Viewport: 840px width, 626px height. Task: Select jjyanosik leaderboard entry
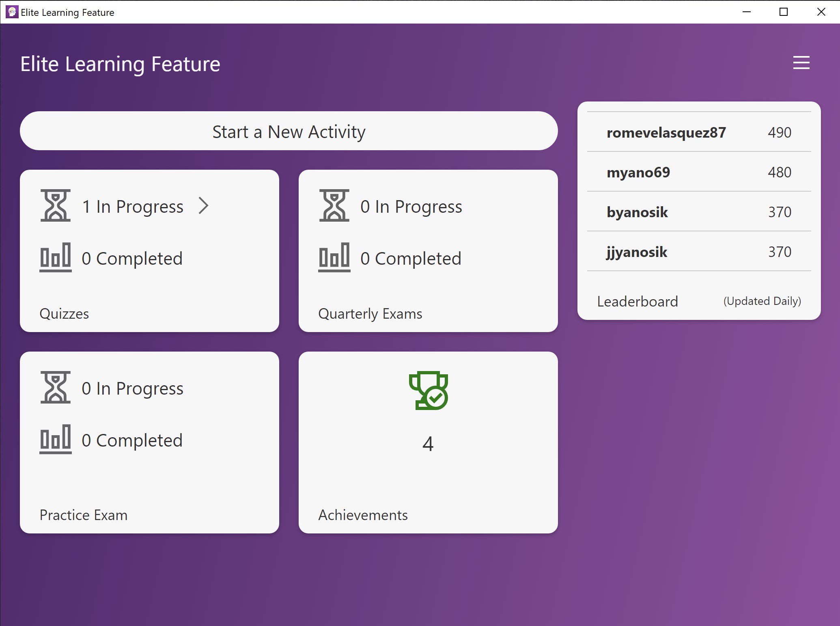click(636, 252)
